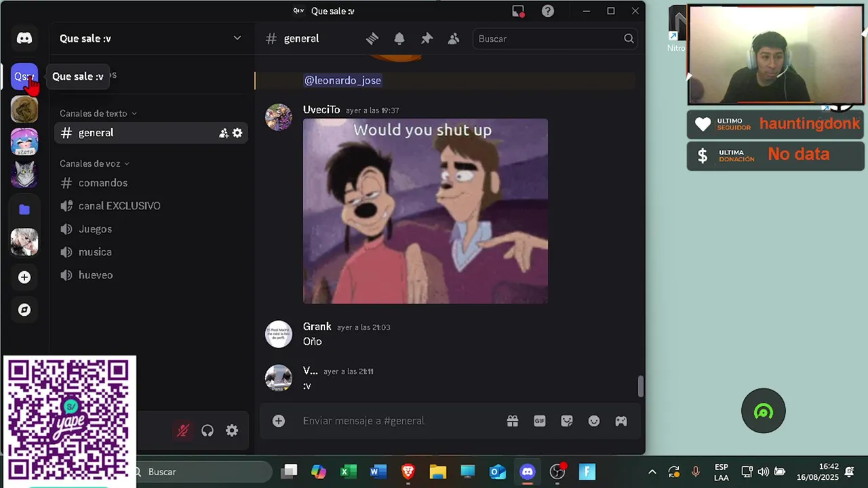Open the sticker picker
Image resolution: width=868 pixels, height=488 pixels.
567,421
